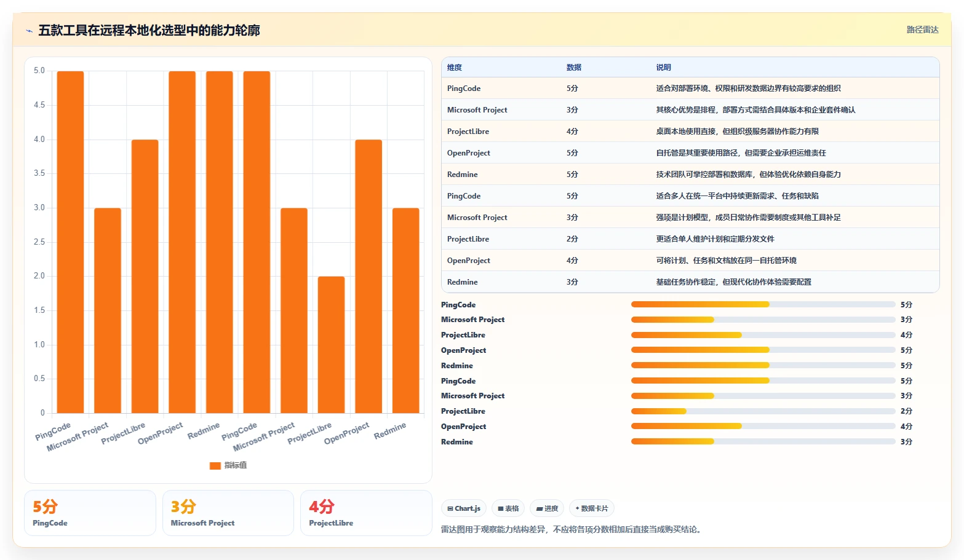This screenshot has height=560, width=964.
Task: Click the text 其核心优势是排程，部署方式需结合具体版本和企业套件确认
Action: 755,110
